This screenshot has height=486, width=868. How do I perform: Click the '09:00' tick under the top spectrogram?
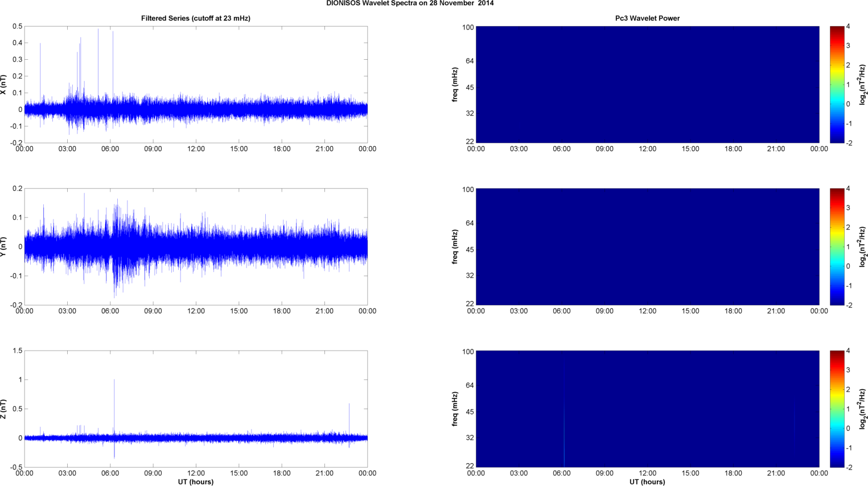(x=604, y=149)
